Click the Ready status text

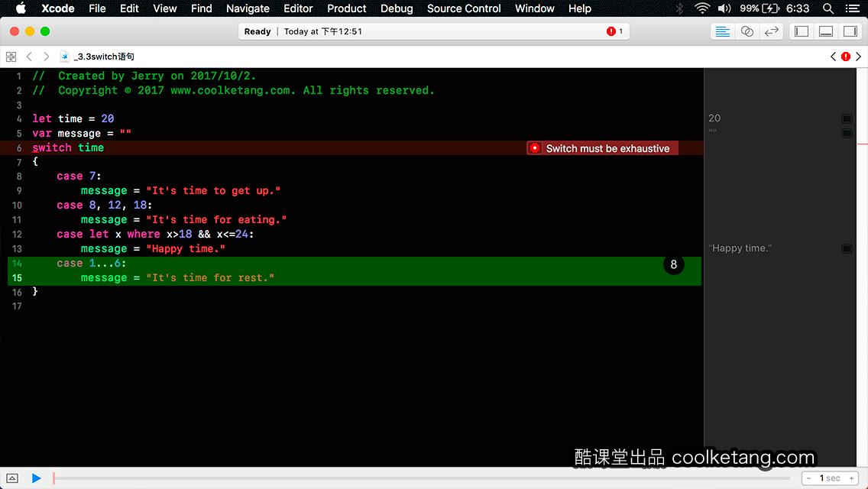257,31
